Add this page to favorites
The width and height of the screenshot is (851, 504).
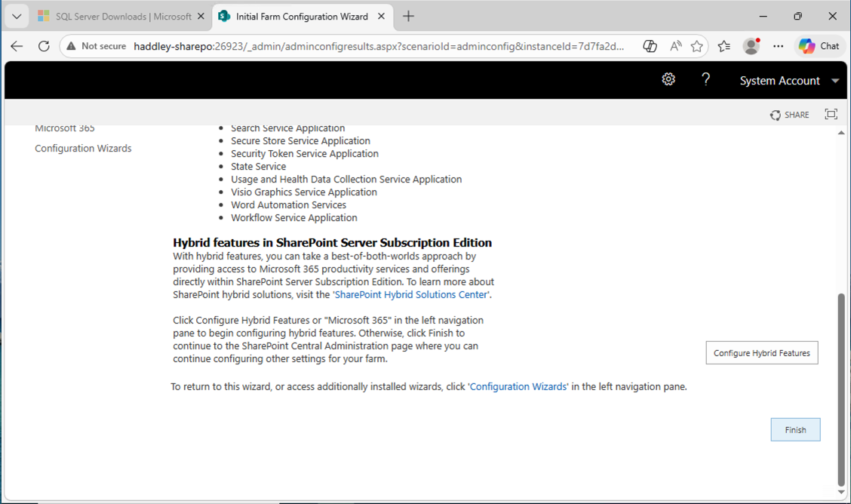(x=697, y=46)
